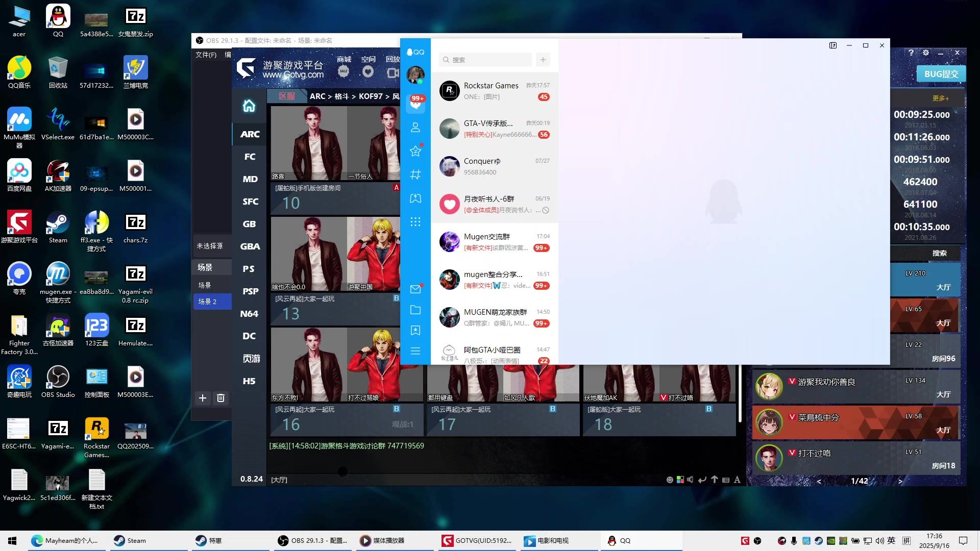The height and width of the screenshot is (551, 980).
Task: Click QQ profile avatar in sidebar
Action: pyautogui.click(x=415, y=75)
